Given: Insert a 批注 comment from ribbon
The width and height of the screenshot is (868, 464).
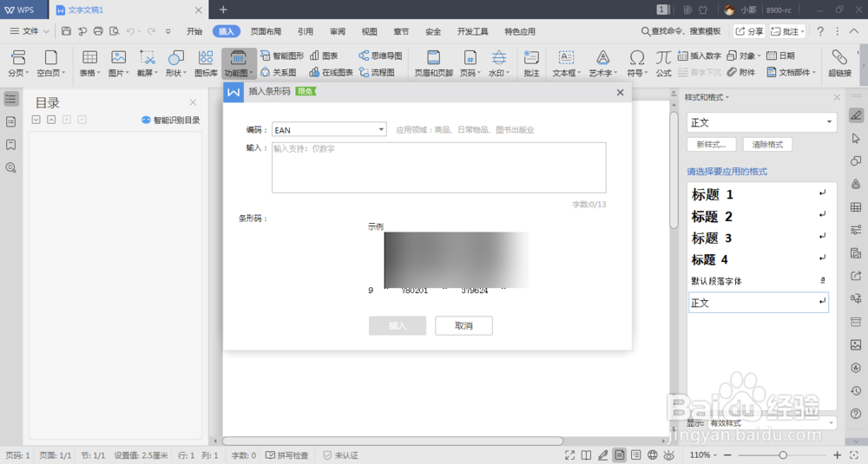Looking at the screenshot, I should [x=531, y=63].
